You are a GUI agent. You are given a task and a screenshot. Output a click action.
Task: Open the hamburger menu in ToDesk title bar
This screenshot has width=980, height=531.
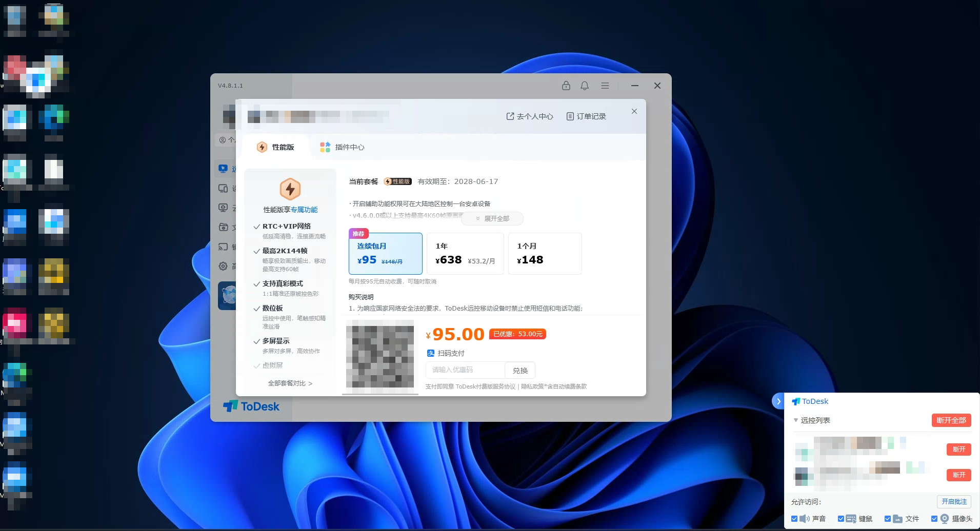click(x=605, y=86)
